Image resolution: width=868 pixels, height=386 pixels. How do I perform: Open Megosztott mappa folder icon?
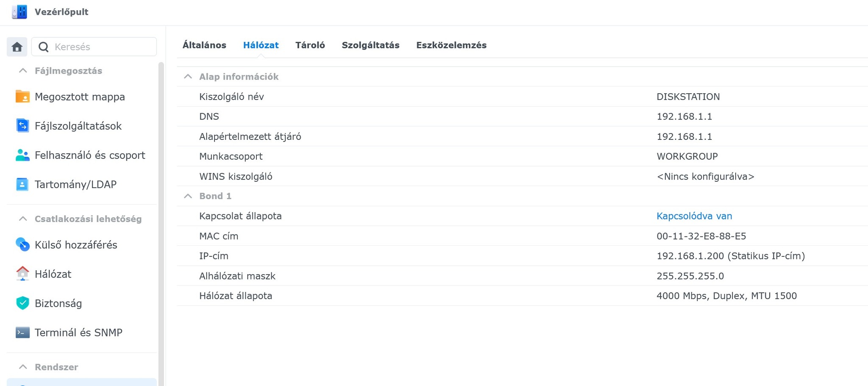click(22, 97)
